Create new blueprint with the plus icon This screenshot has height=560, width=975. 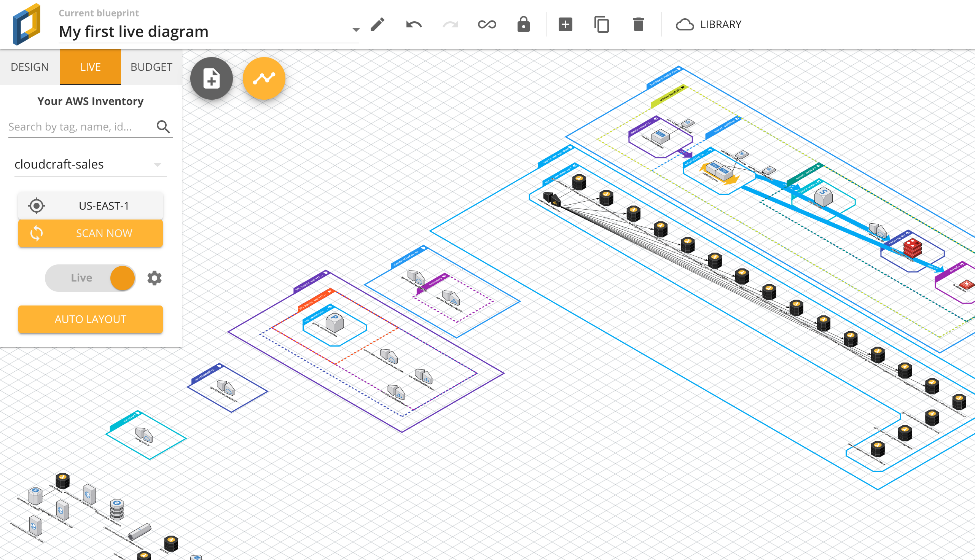[565, 24]
